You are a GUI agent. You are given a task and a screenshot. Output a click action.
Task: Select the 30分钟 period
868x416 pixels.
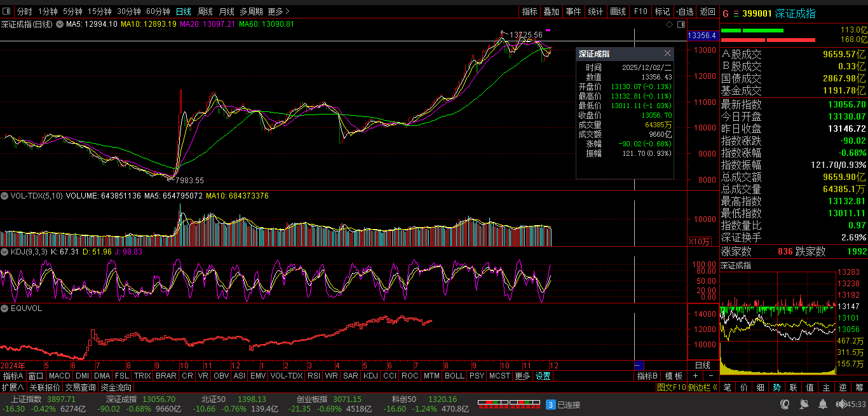click(x=129, y=11)
